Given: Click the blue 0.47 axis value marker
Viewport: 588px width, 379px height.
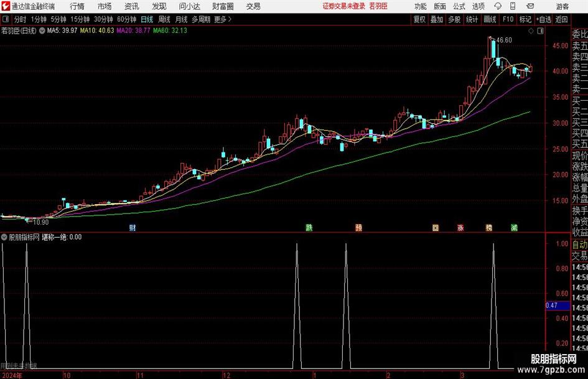Looking at the screenshot, I should coord(558,306).
